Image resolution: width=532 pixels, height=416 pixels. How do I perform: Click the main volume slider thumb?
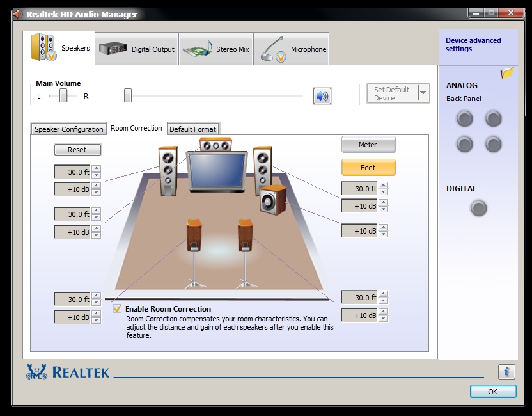coord(128,95)
